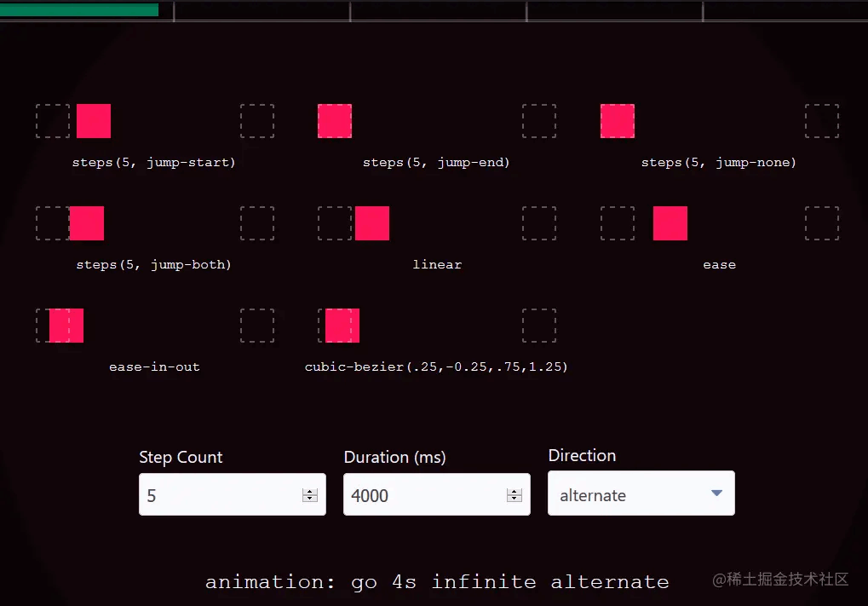Click the red square above steps(5, jump-none)
This screenshot has width=868, height=606.
tap(618, 121)
